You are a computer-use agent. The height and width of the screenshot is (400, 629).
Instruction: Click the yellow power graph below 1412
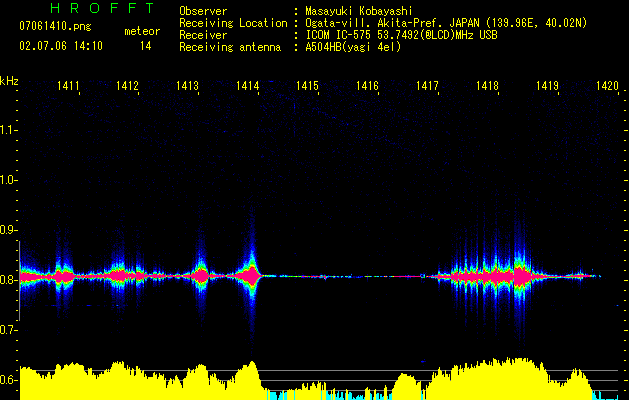click(127, 384)
